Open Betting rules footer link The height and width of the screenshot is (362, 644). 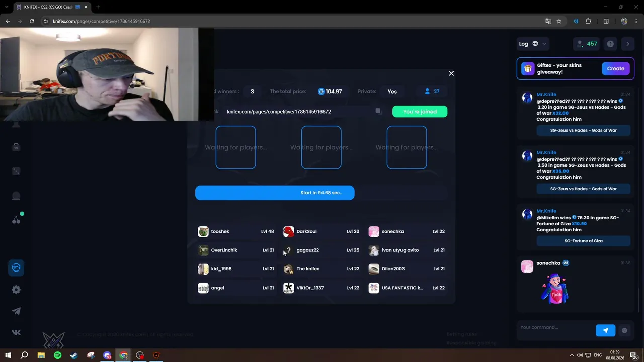click(462, 334)
